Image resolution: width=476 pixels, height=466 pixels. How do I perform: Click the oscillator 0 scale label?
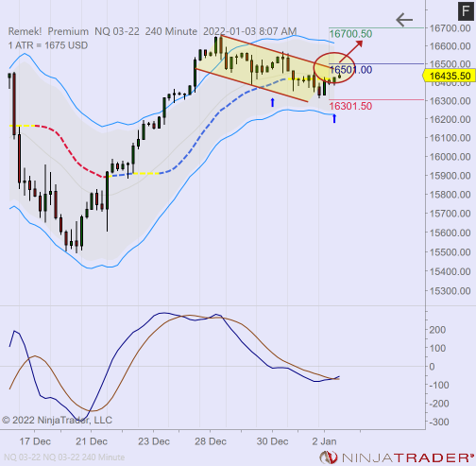[432, 367]
